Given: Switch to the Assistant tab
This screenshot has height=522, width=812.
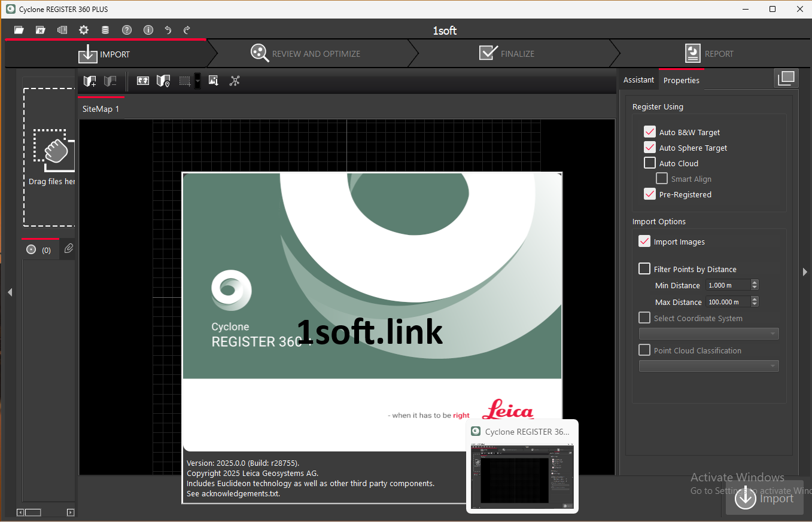Looking at the screenshot, I should [638, 80].
